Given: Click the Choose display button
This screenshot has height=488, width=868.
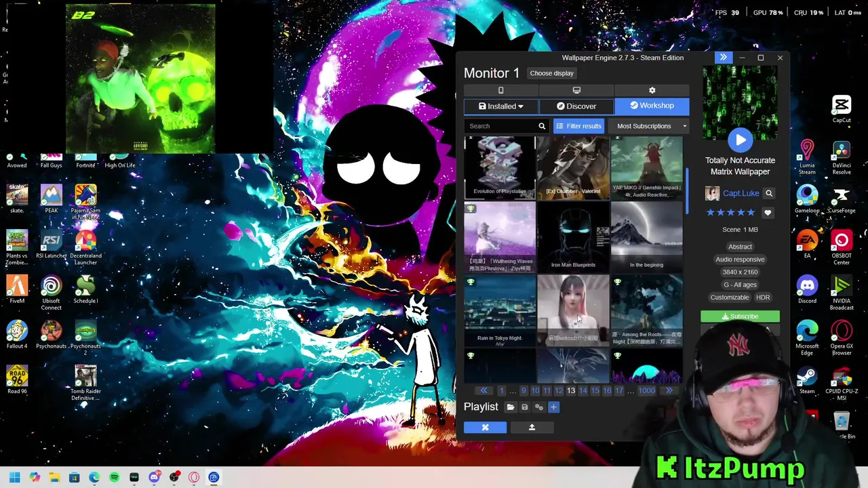Looking at the screenshot, I should click(552, 73).
